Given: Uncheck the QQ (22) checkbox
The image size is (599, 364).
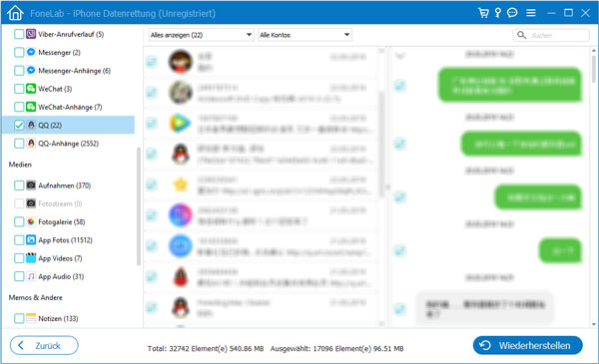Looking at the screenshot, I should [19, 125].
